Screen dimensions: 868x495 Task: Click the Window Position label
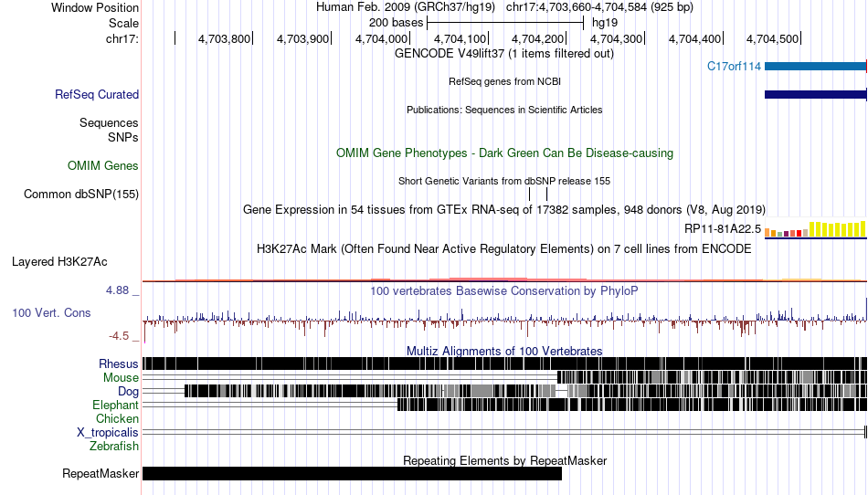[95, 7]
